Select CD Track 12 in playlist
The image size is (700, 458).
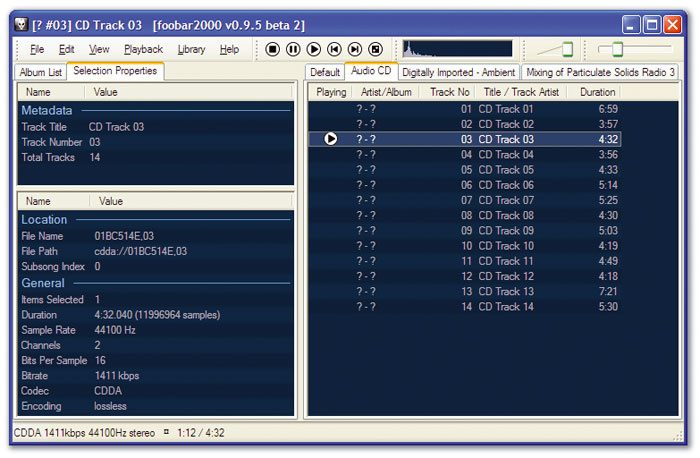[464, 276]
